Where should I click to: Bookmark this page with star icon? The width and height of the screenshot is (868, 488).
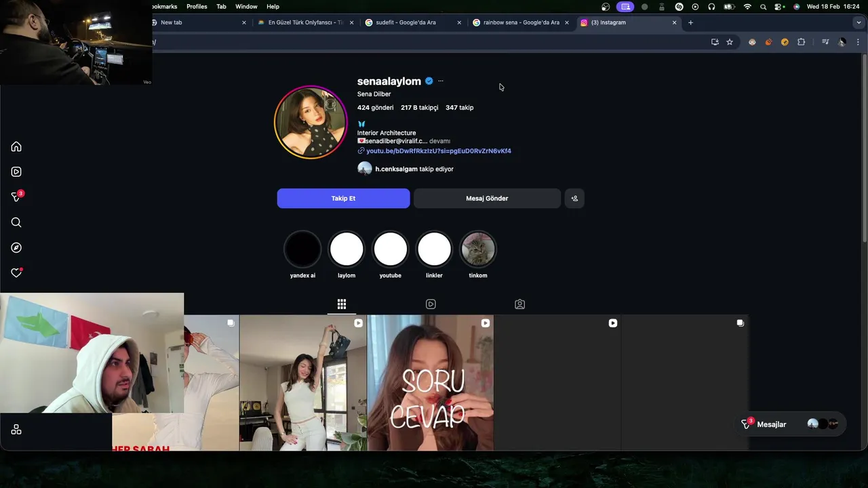[730, 42]
